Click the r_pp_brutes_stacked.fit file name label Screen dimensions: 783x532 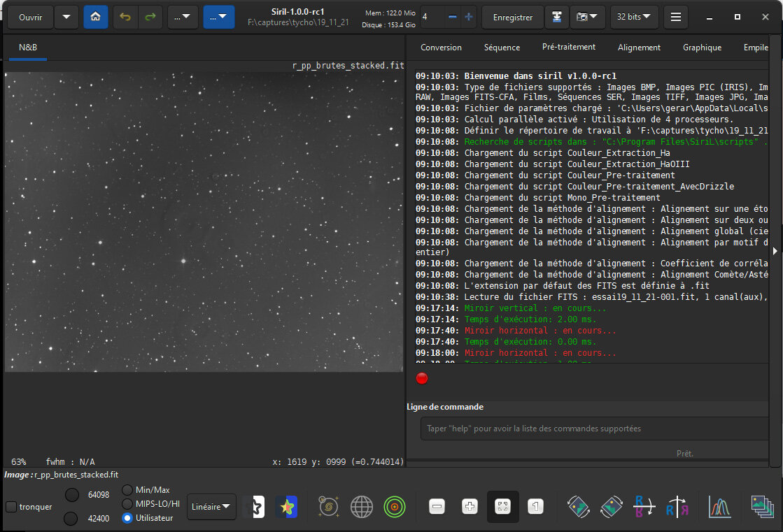click(348, 66)
